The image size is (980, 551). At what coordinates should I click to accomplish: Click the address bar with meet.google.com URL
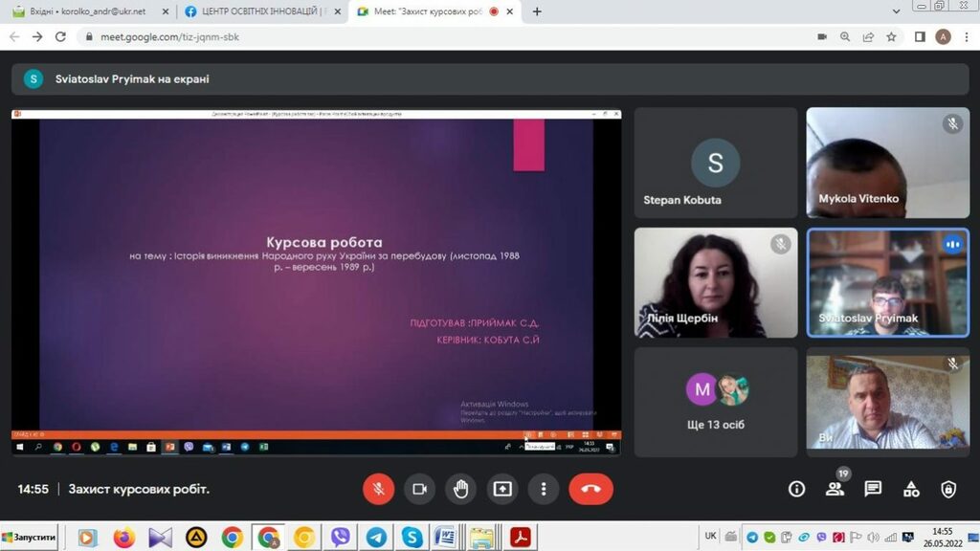tap(431, 36)
